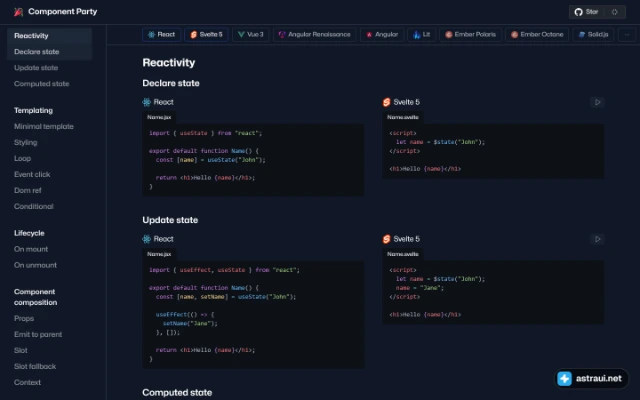Image resolution: width=640 pixels, height=400 pixels.
Task: Click the Reactivity page heading
Action: point(169,63)
